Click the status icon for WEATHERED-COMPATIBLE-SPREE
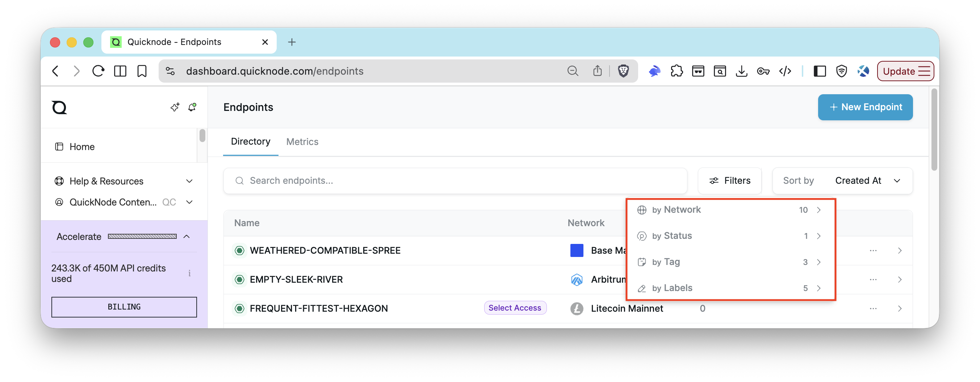Screen dimensions: 980x382 239,250
